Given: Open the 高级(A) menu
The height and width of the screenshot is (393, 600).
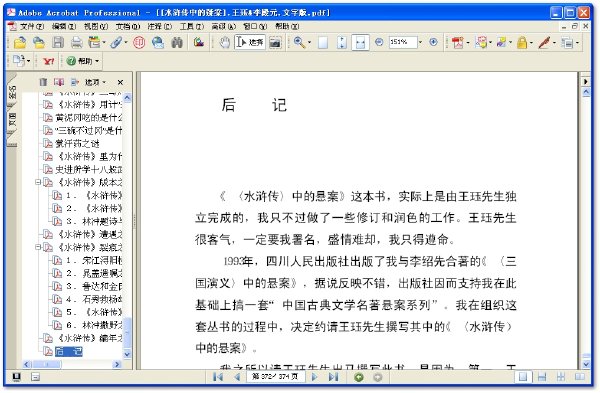Looking at the screenshot, I should click(x=223, y=26).
